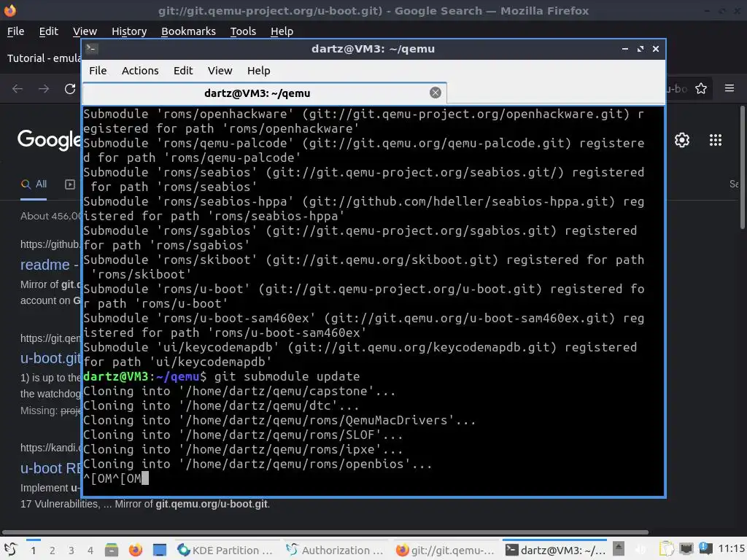The image size is (747, 560).
Task: Open the Firefox View menu
Action: (85, 31)
